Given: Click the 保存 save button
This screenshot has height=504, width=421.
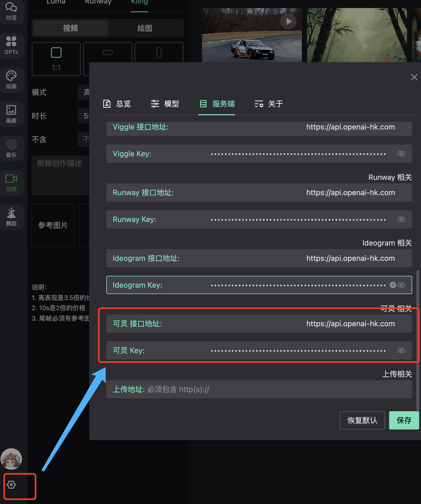Looking at the screenshot, I should (404, 420).
